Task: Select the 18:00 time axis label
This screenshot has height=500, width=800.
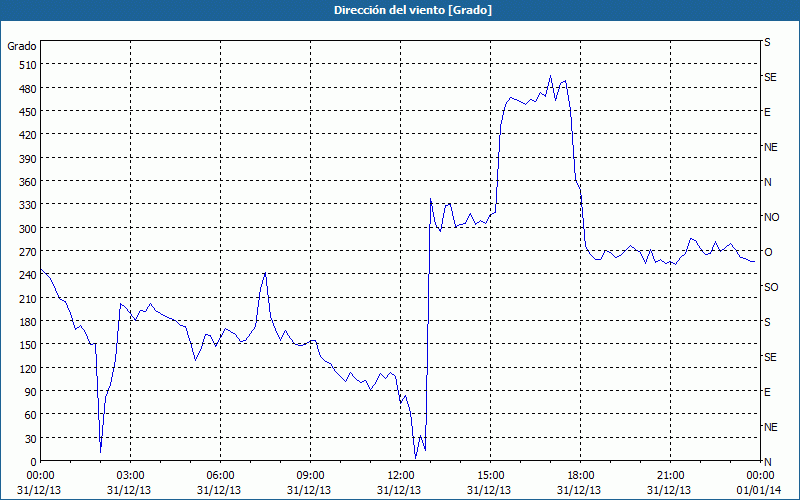Action: (x=580, y=476)
